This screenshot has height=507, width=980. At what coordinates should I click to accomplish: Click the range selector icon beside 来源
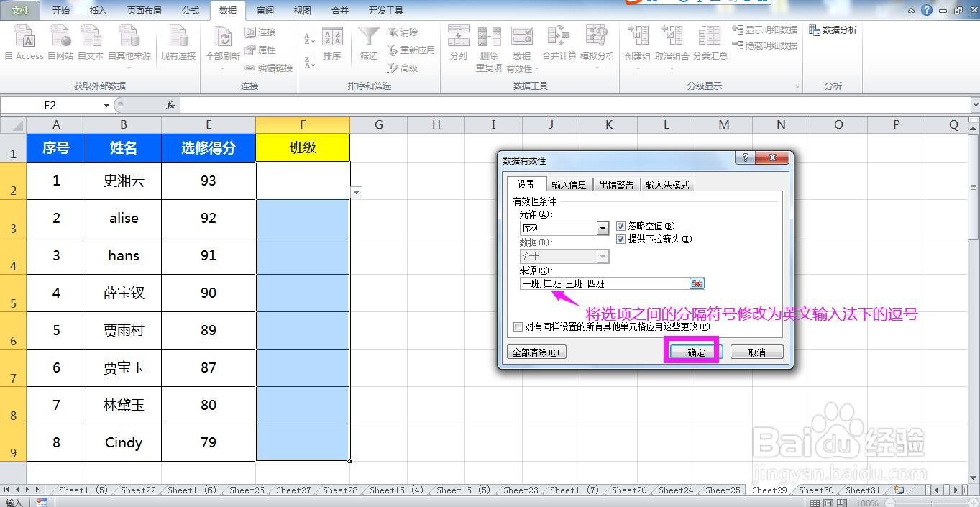click(697, 283)
